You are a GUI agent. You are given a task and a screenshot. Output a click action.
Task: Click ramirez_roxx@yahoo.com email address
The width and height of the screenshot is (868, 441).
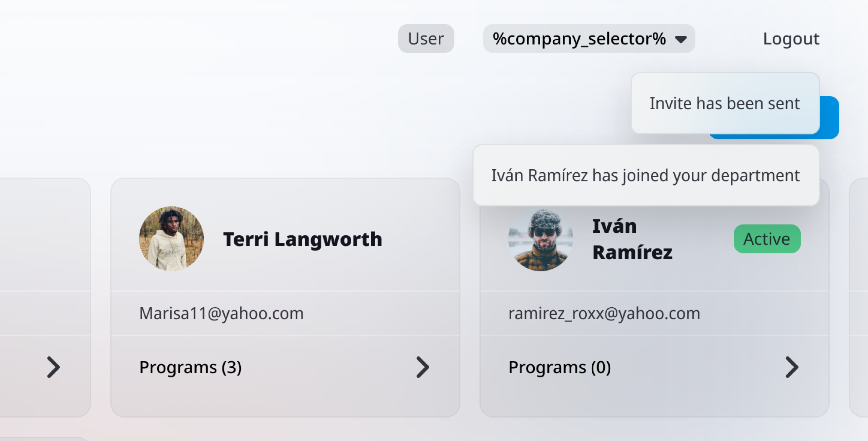tap(604, 313)
